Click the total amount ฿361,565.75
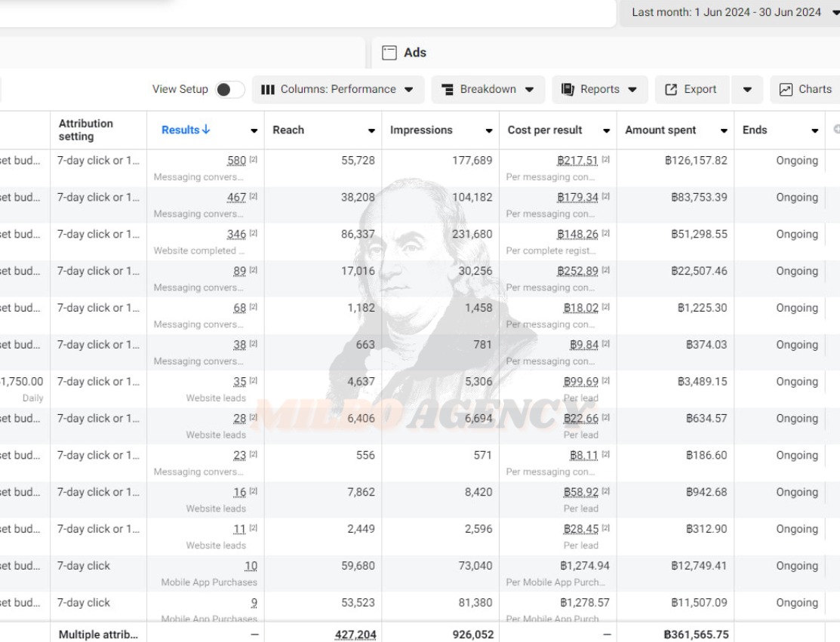The height and width of the screenshot is (642, 840). click(696, 634)
